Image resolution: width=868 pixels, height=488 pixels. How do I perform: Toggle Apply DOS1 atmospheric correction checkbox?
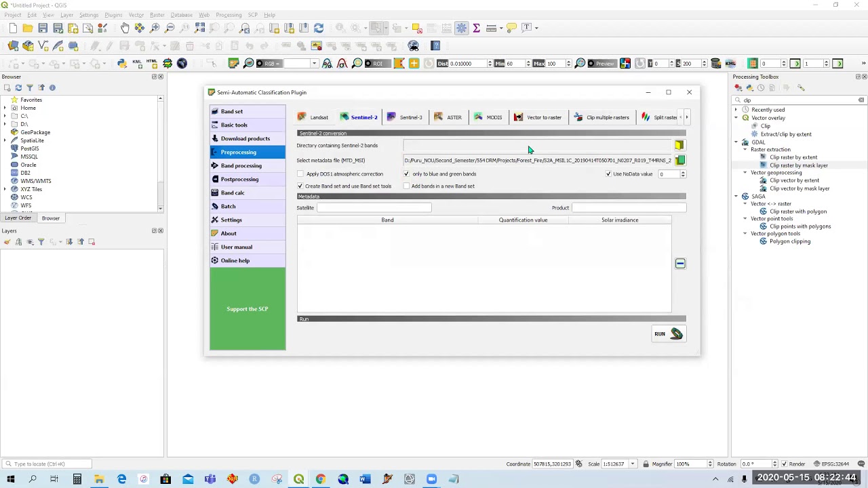click(300, 174)
